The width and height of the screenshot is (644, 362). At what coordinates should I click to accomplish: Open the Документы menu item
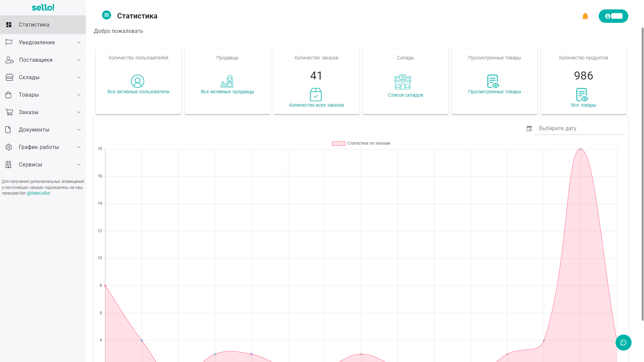pos(43,130)
